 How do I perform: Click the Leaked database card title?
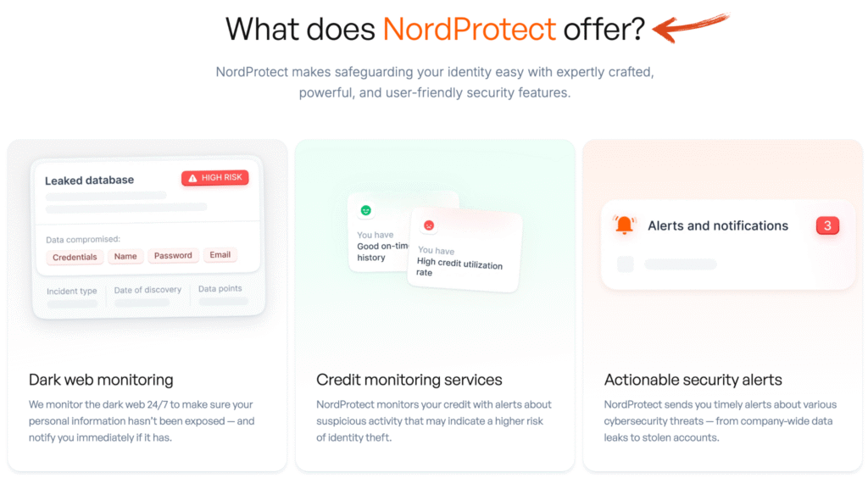pos(89,181)
